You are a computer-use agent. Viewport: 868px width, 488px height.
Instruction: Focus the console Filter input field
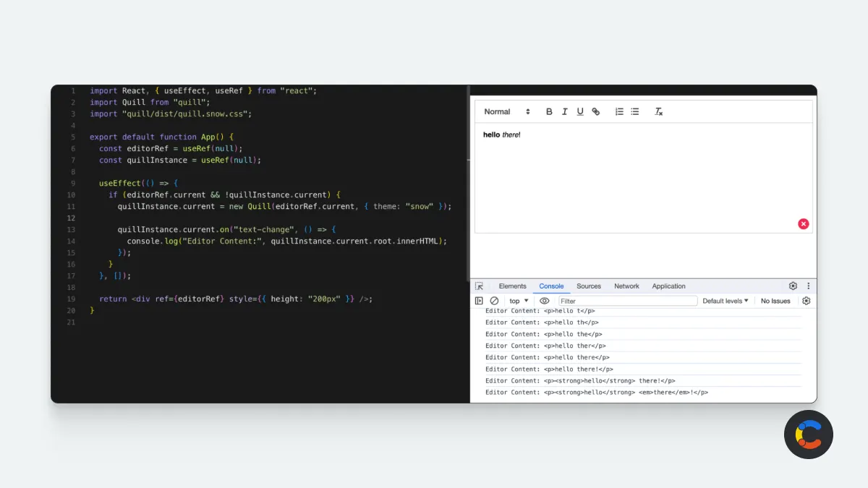coord(628,301)
